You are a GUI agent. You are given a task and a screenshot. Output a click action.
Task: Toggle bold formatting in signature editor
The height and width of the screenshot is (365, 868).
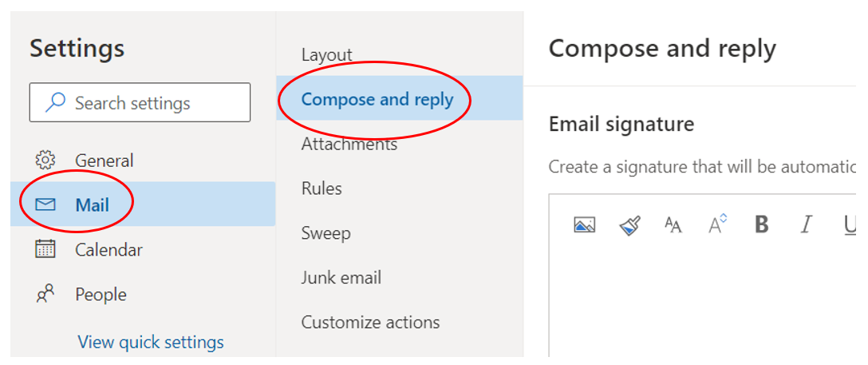coord(762,225)
